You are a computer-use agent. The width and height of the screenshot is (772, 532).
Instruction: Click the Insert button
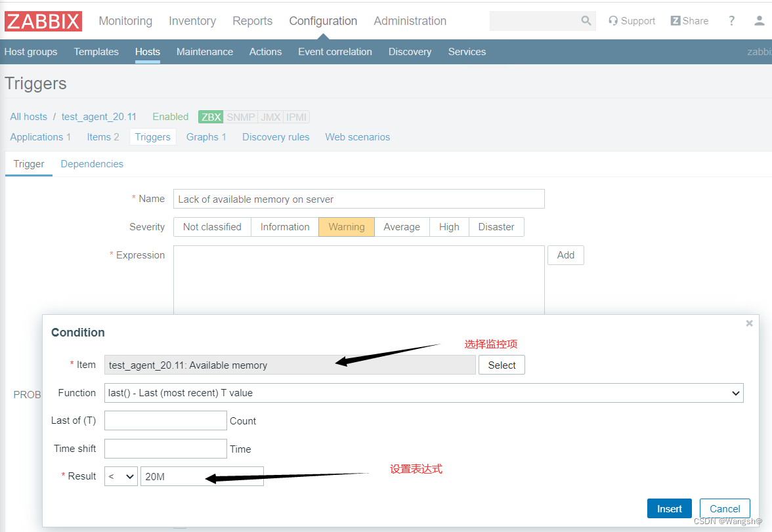[x=669, y=508]
